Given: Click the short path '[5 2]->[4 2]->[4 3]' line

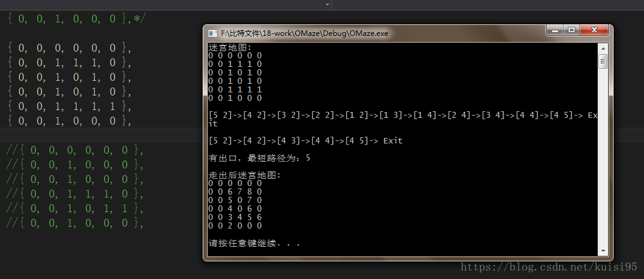Looking at the screenshot, I should (306, 141).
